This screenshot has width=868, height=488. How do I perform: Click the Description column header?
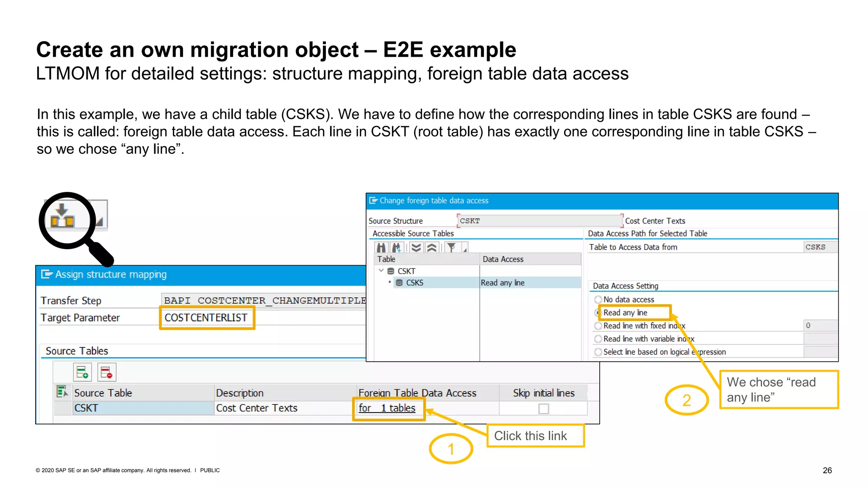tap(285, 393)
